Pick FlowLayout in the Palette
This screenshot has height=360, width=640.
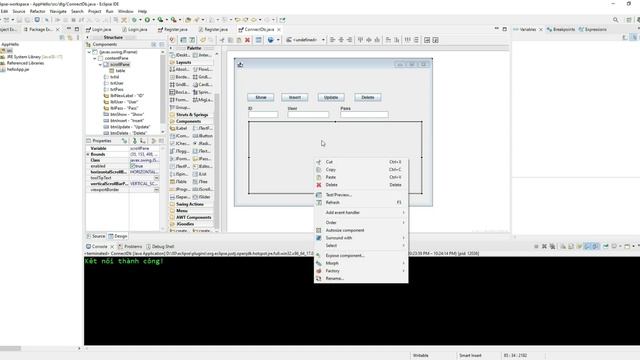(x=202, y=69)
